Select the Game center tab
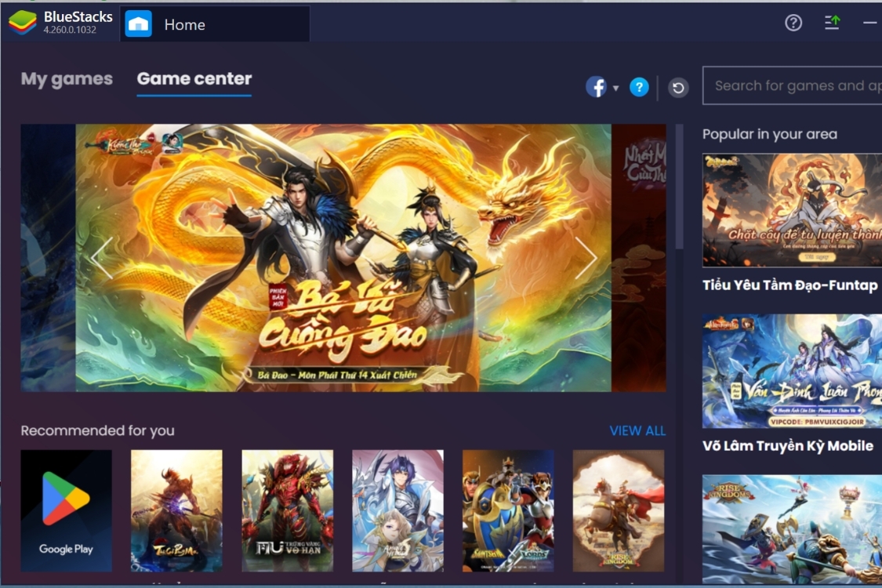 pos(194,78)
